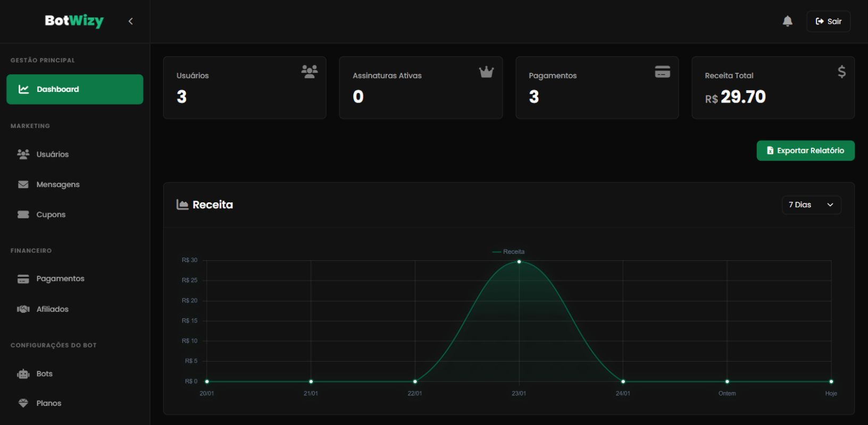Click the 23/01 peak data point
868x425 pixels.
click(519, 262)
